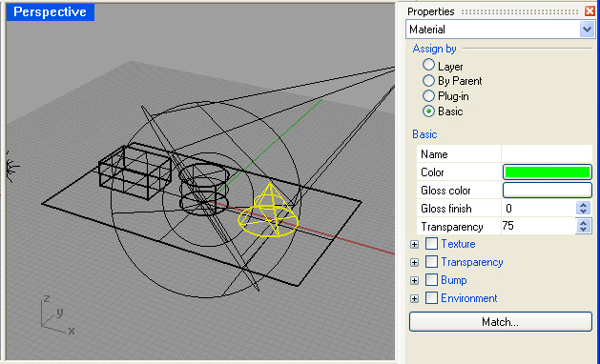Select the Layer radio button
The width and height of the screenshot is (600, 364).
point(428,65)
